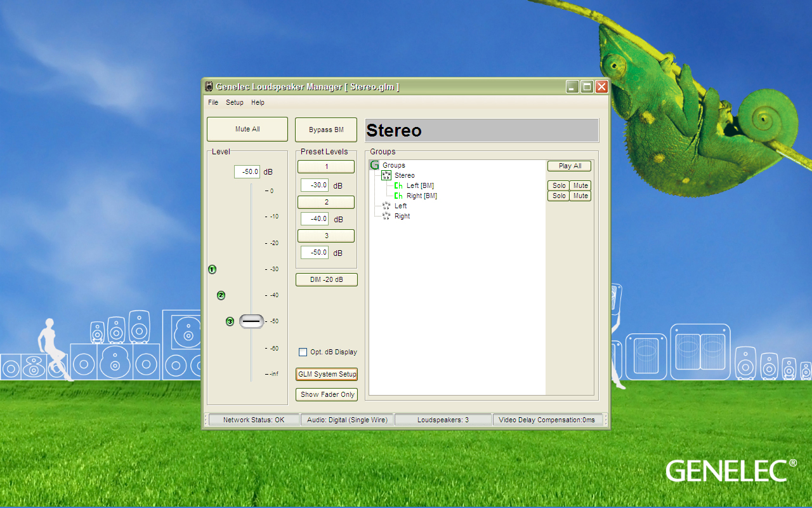812x508 pixels.
Task: Click the level fader knob
Action: (251, 321)
